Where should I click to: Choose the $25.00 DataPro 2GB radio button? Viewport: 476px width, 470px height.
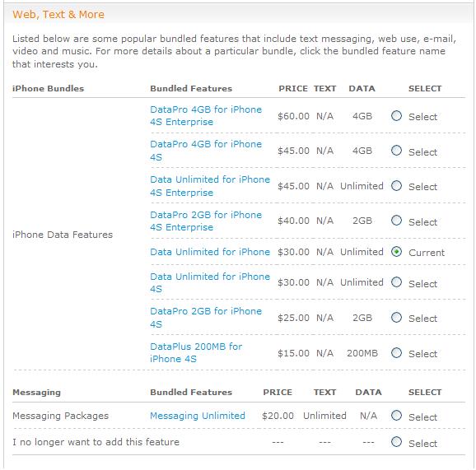(x=396, y=318)
